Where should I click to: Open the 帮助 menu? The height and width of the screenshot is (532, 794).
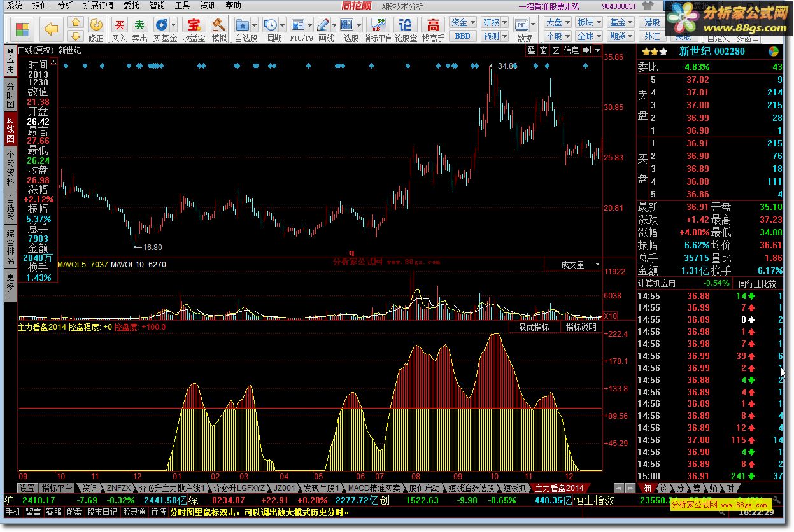click(233, 5)
